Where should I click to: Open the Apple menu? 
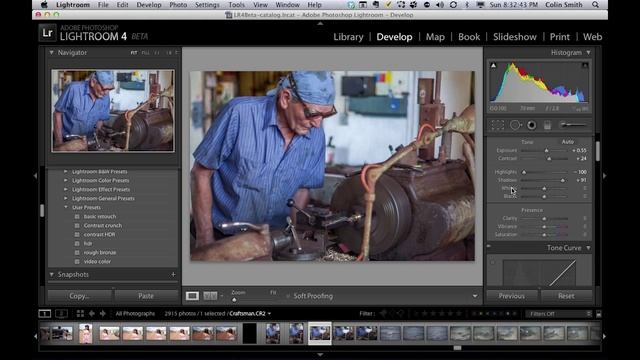44,5
